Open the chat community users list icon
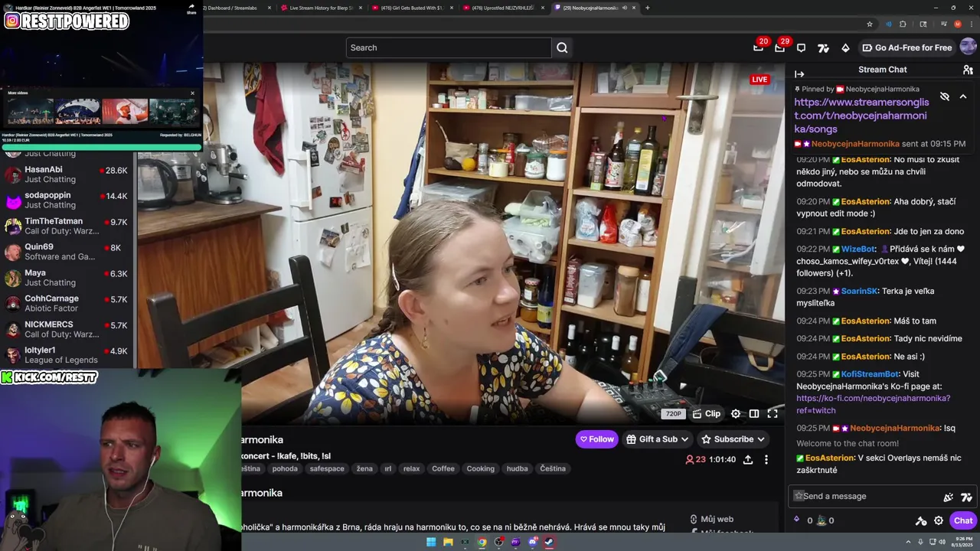The image size is (980, 551). click(x=968, y=70)
